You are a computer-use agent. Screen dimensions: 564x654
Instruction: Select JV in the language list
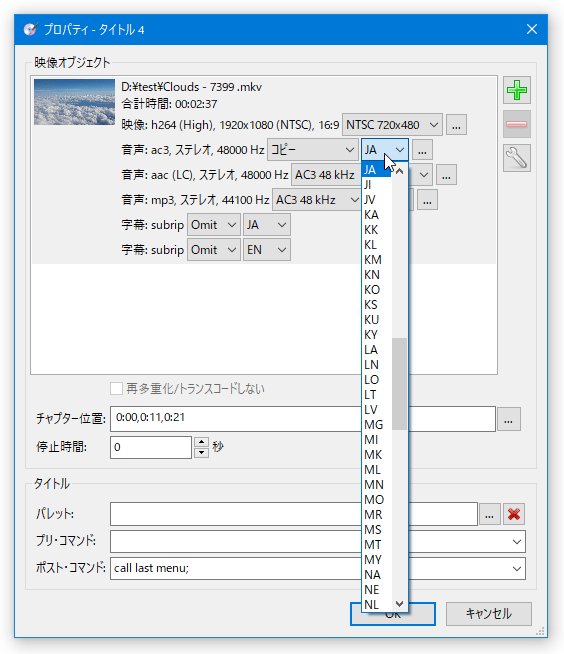pyautogui.click(x=377, y=200)
